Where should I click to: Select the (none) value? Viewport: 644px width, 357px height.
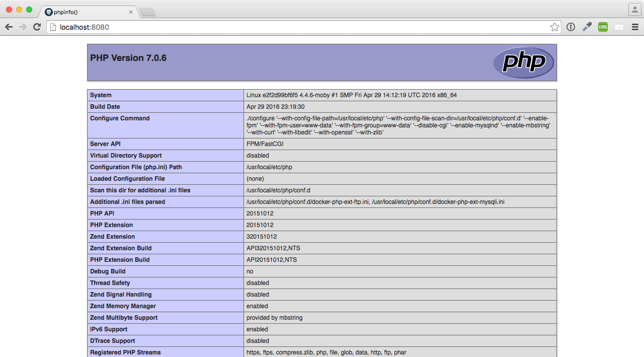point(255,179)
